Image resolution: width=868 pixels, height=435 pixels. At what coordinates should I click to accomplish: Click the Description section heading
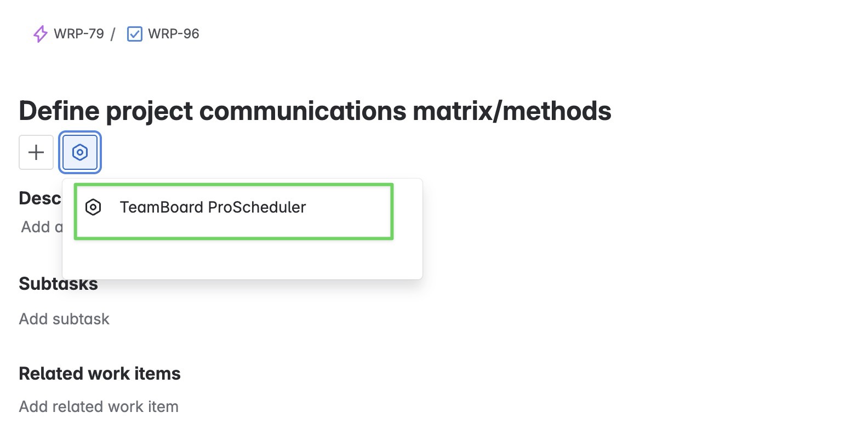coord(40,198)
